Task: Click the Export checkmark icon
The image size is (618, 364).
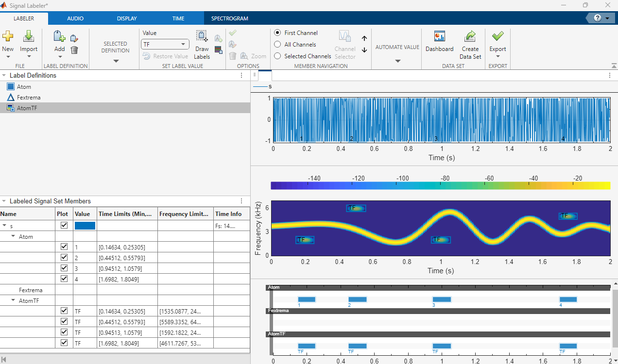Action: click(498, 37)
